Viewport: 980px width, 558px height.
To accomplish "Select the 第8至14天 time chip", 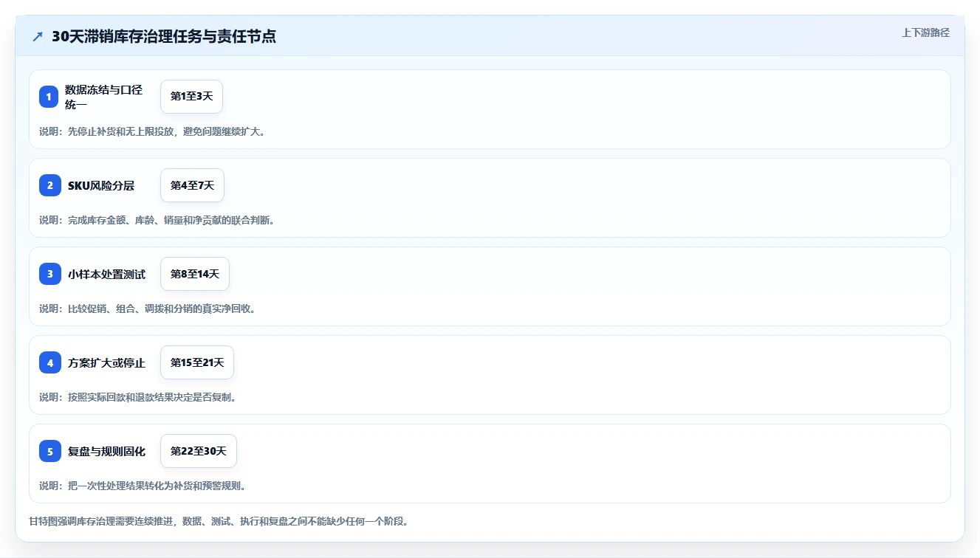I will pyautogui.click(x=195, y=274).
